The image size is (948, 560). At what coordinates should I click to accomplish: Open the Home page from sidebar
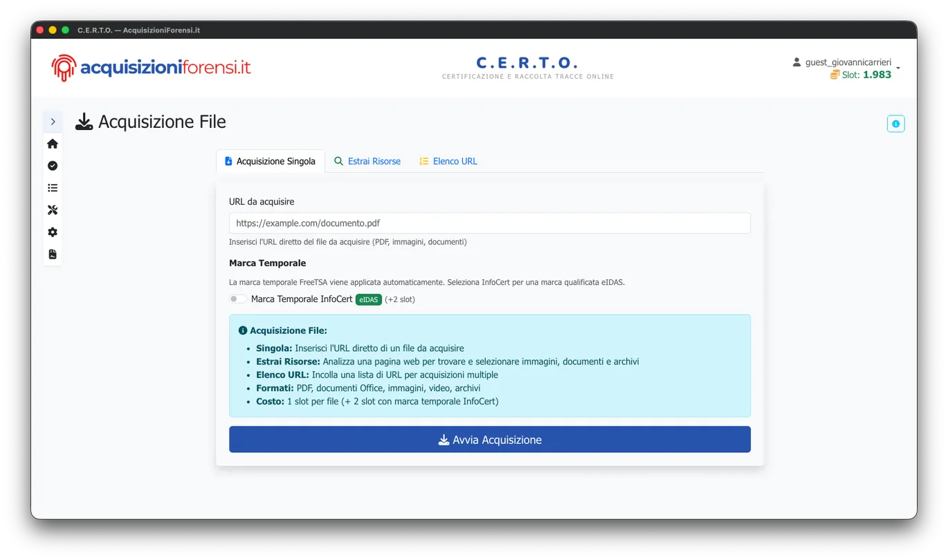coord(52,143)
